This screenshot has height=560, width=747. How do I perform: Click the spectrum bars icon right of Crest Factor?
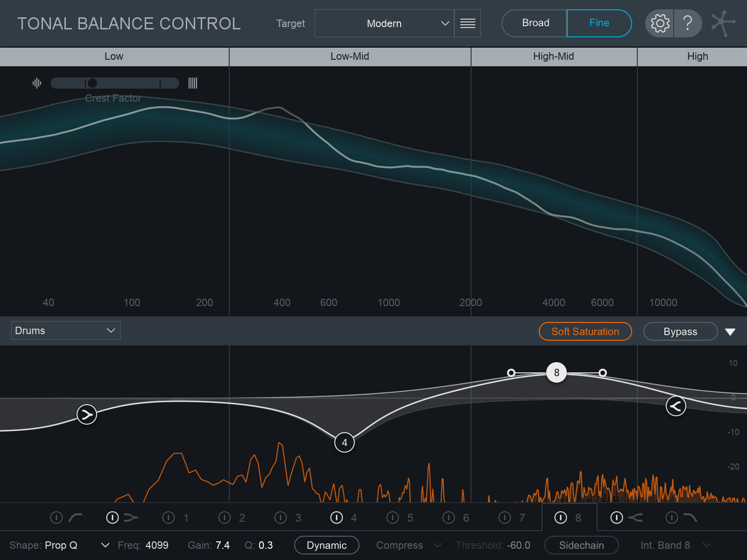pos(192,83)
